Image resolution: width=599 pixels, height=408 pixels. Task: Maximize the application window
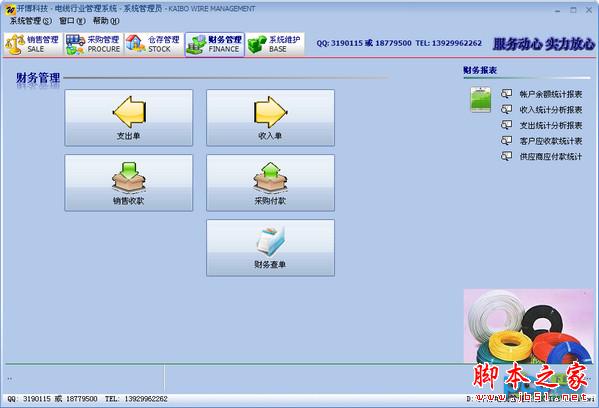[573, 10]
